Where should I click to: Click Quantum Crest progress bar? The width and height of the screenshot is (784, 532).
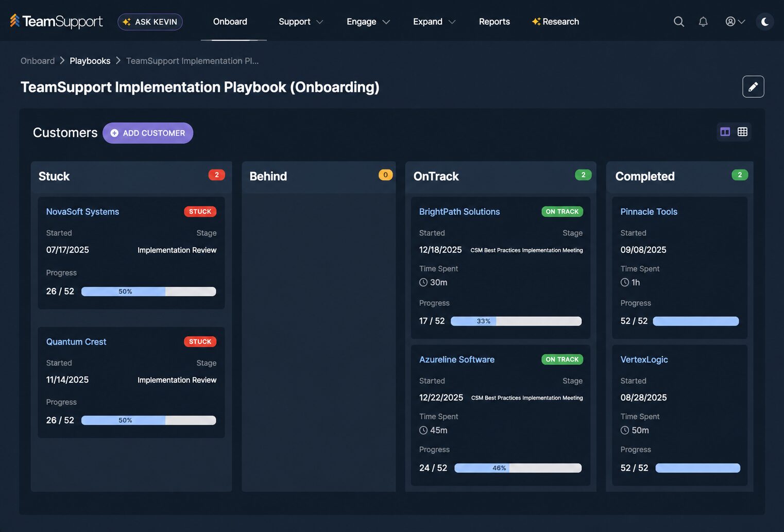148,420
